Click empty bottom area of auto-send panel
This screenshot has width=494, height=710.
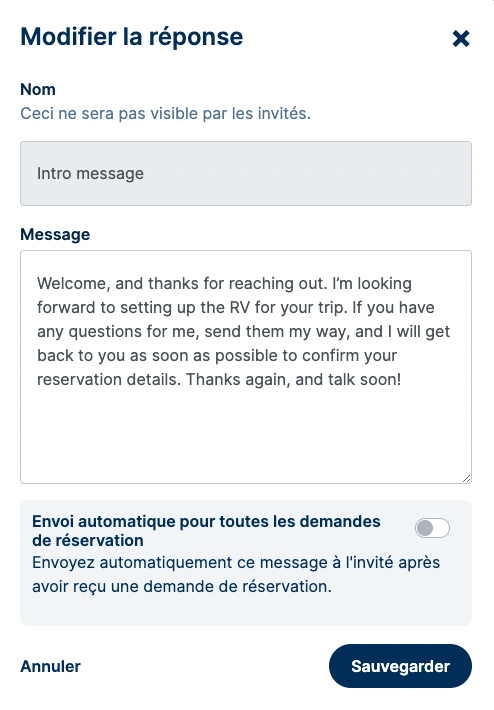click(x=246, y=611)
